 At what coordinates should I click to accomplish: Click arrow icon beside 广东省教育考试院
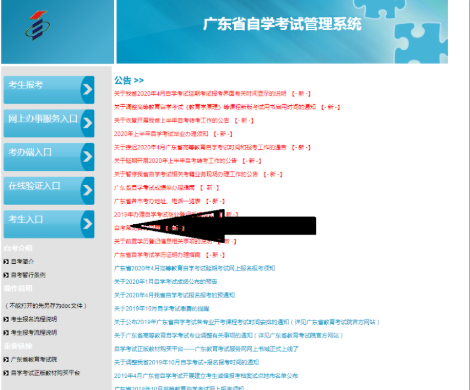(6, 359)
